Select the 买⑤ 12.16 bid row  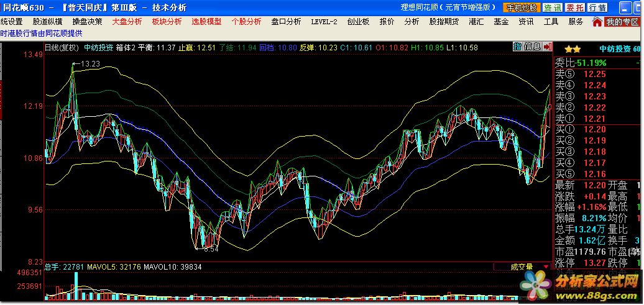tap(598, 174)
